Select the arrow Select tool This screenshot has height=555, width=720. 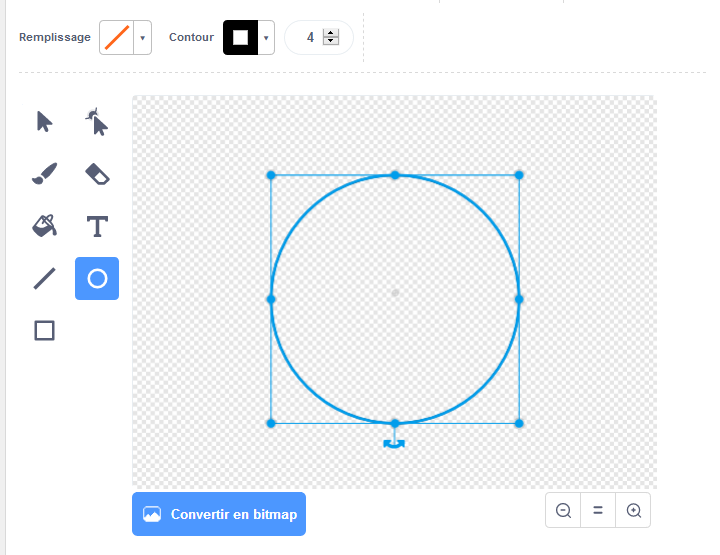[x=44, y=122]
